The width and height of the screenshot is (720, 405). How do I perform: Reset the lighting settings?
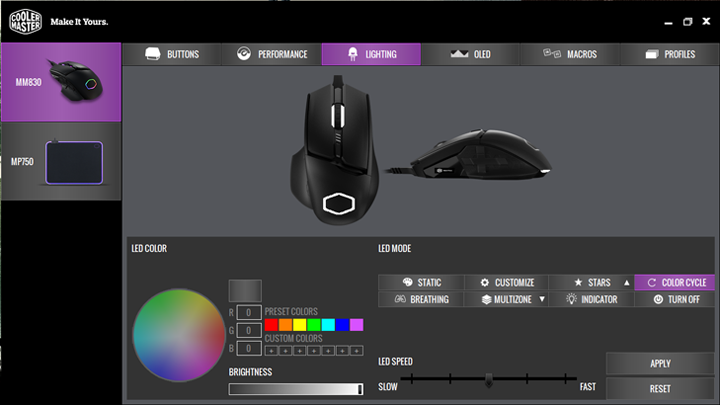pyautogui.click(x=660, y=388)
